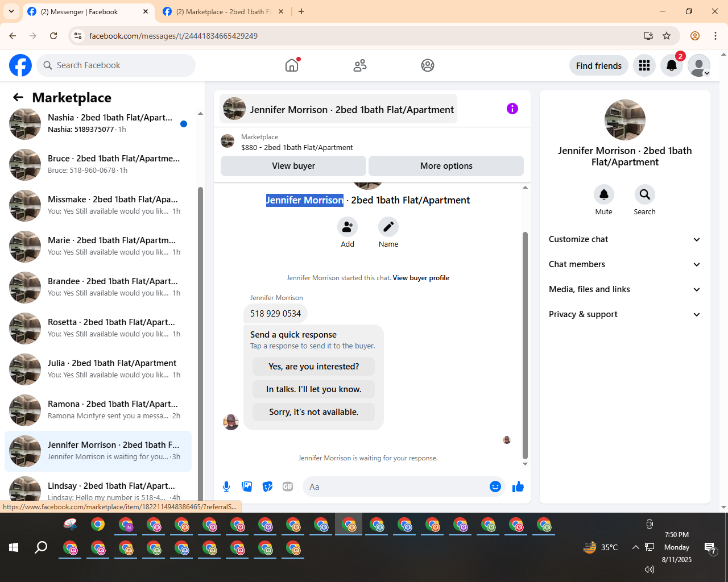The height and width of the screenshot is (582, 728).
Task: Send quick reply 'In talks. I'll let you know.'
Action: [314, 389]
